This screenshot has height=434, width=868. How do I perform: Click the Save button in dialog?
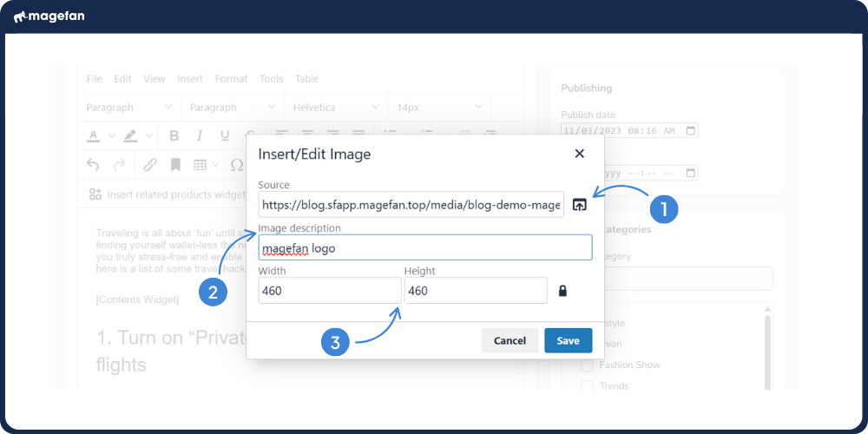(568, 340)
